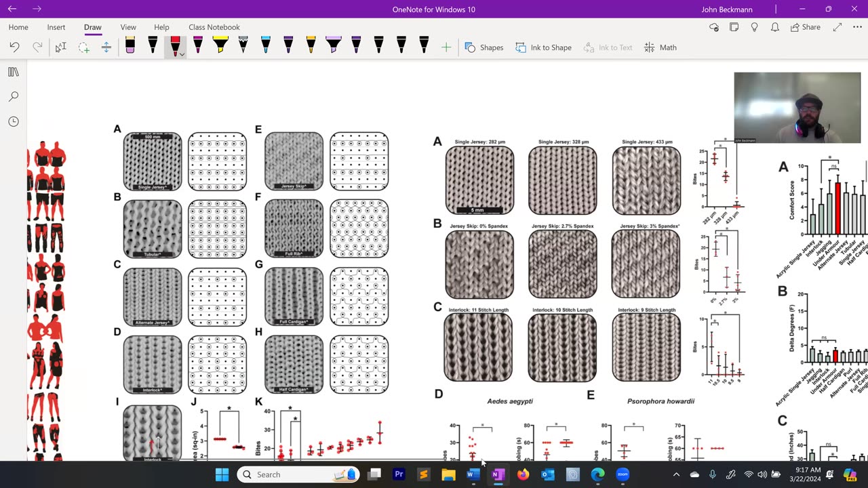Screen dimensions: 868x488
Task: Select the gray pencil
Action: [x=243, y=45]
